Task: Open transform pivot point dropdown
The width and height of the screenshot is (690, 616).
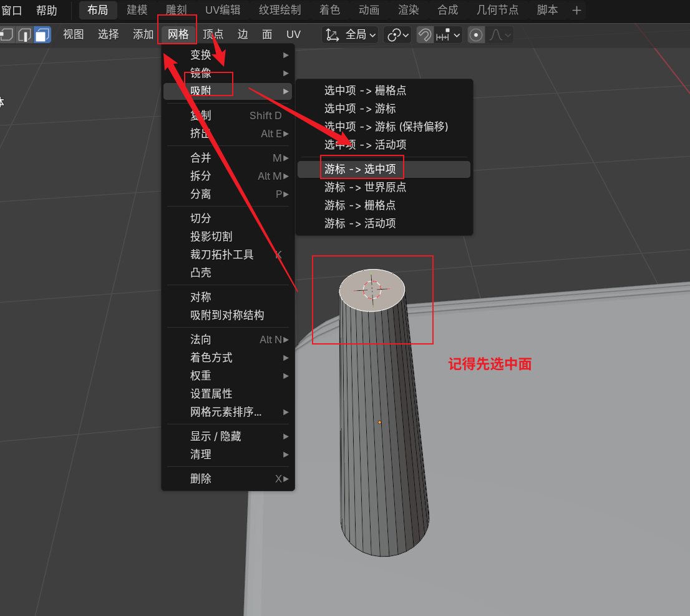Action: tap(397, 35)
